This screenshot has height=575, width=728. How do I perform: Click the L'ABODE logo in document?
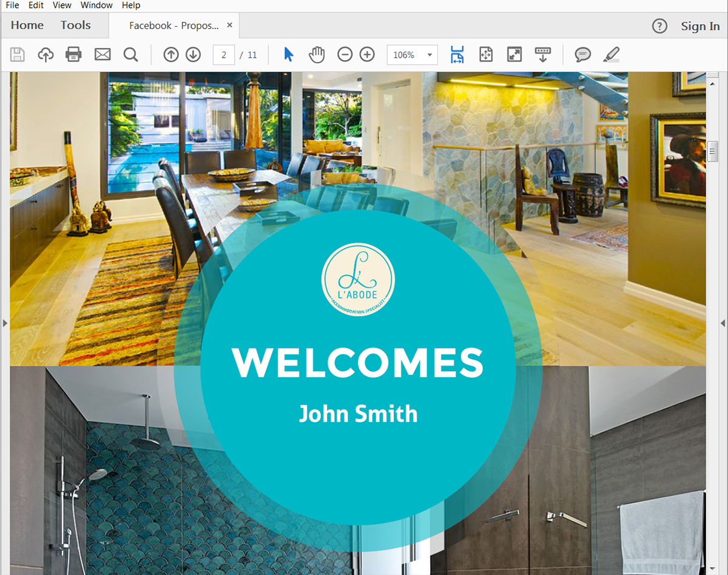[x=358, y=280]
